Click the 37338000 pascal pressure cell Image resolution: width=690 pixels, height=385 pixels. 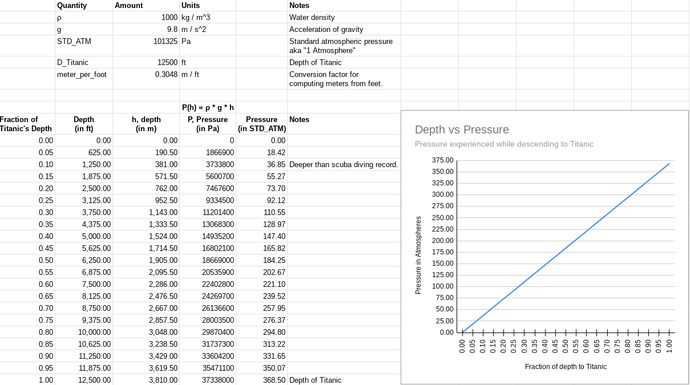click(x=208, y=380)
